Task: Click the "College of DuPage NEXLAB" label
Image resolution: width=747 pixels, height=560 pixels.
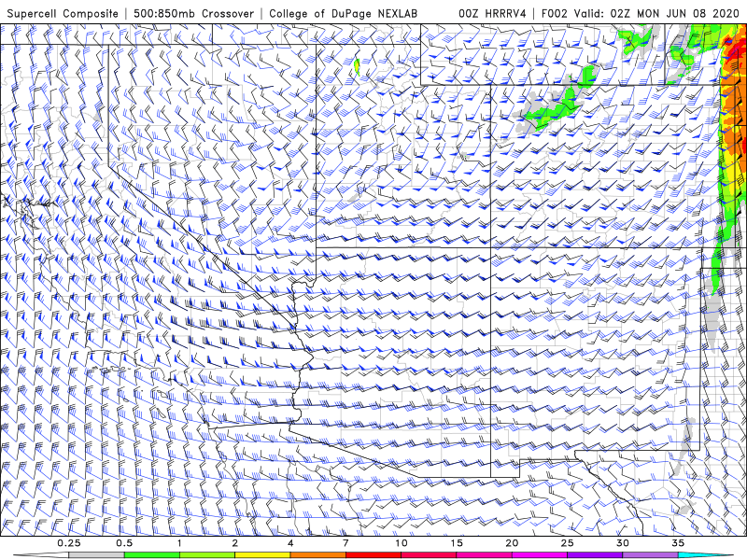Action: pyautogui.click(x=343, y=14)
